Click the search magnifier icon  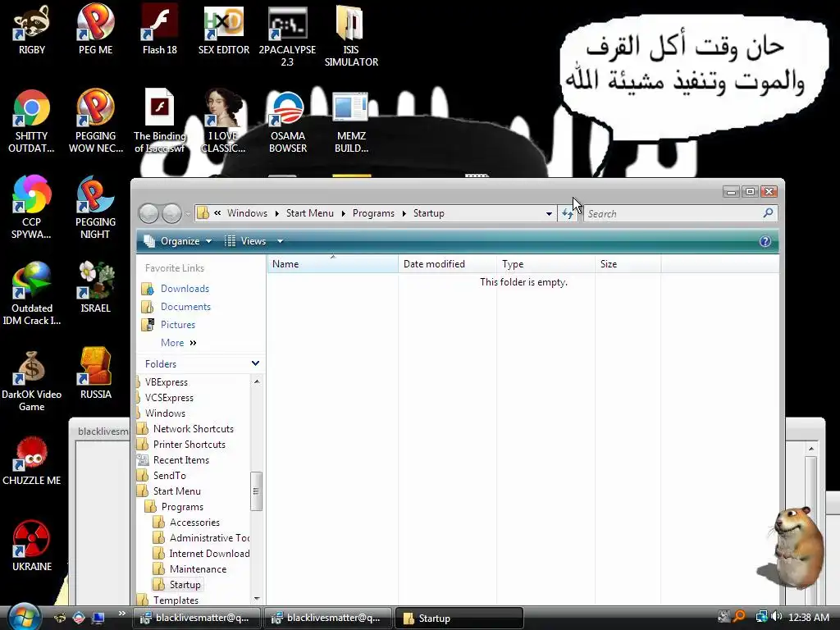(x=768, y=213)
